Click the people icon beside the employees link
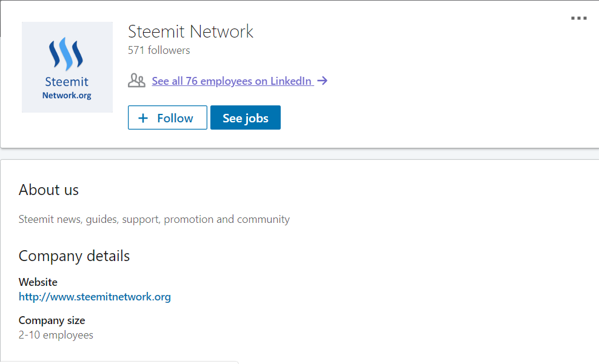 [136, 81]
